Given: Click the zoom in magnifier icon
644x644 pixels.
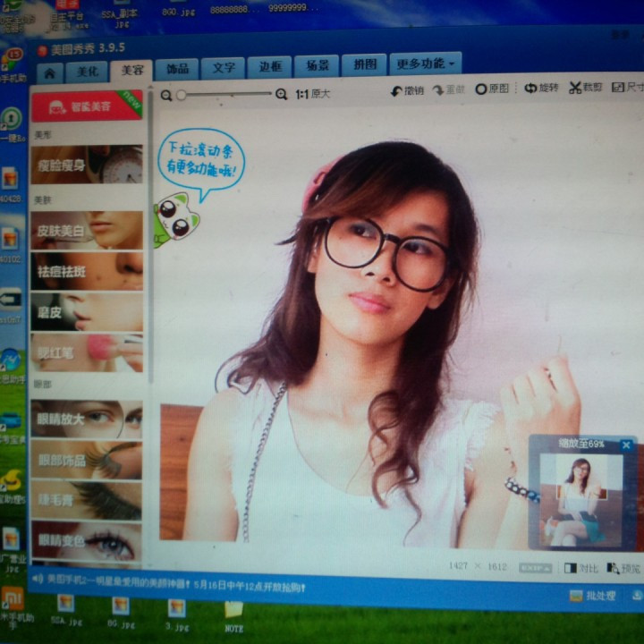Looking at the screenshot, I should pos(281,94).
